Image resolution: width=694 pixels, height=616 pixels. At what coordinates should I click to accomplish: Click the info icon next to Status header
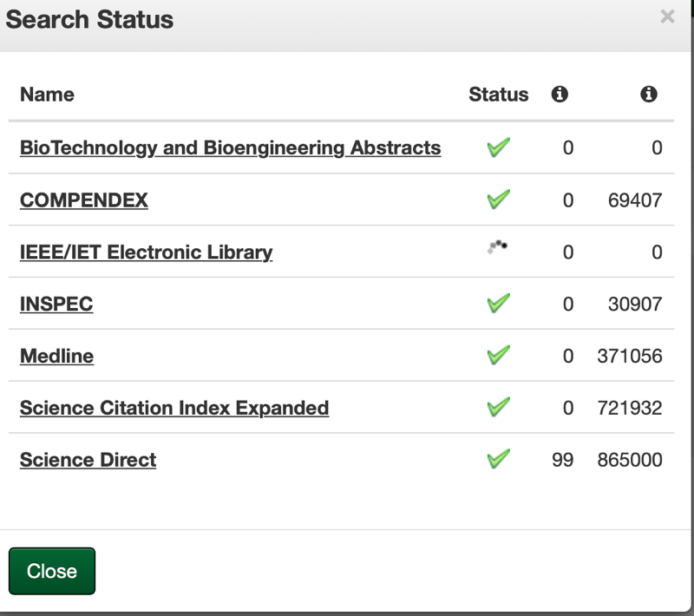[560, 94]
